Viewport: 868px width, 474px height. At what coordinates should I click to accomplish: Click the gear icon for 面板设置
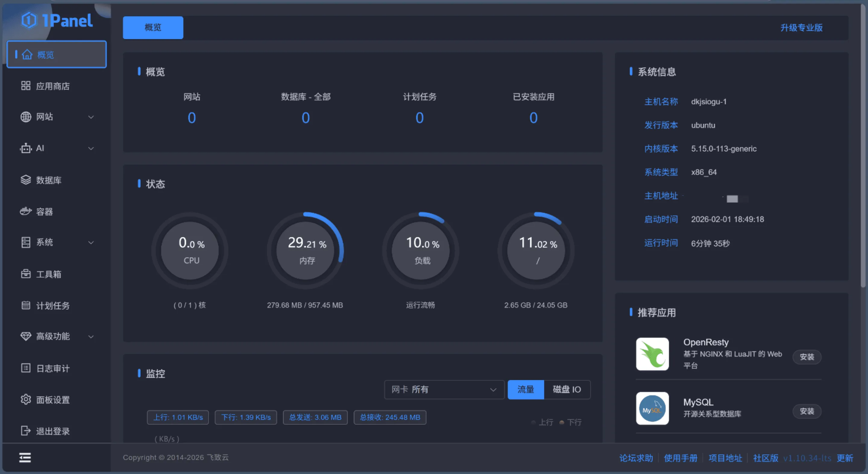(26, 400)
